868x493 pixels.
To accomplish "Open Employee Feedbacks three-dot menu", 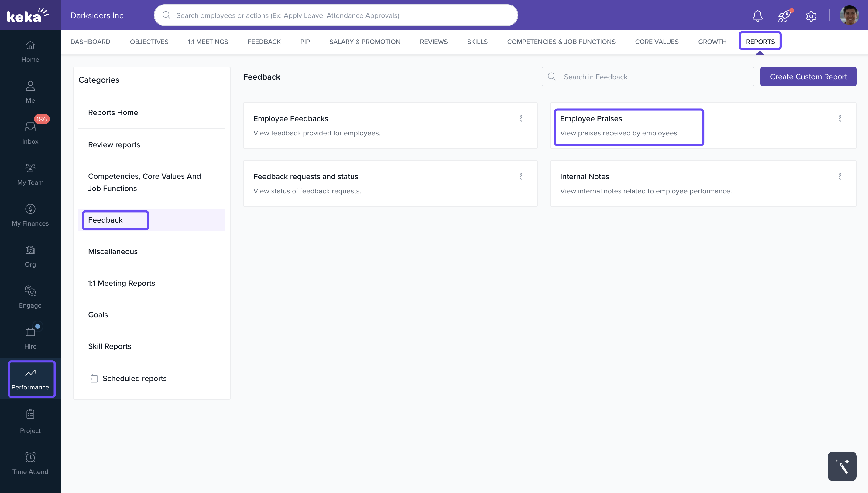I will [521, 118].
